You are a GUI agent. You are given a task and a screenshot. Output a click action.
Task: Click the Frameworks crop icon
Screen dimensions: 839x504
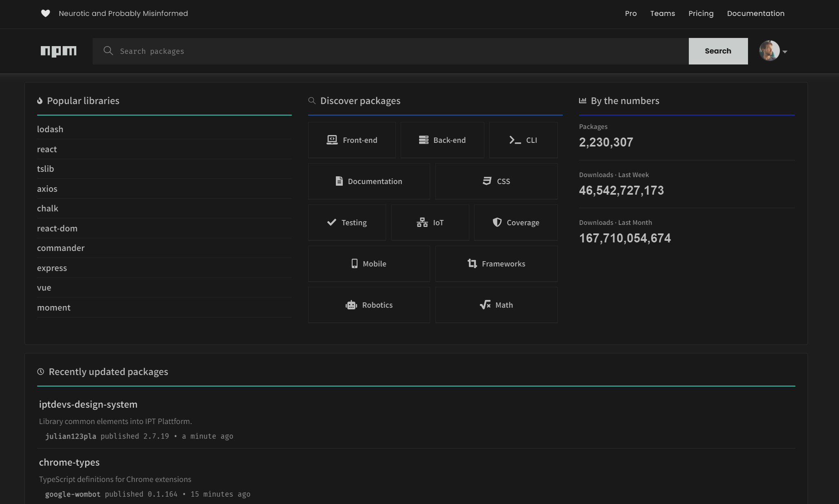point(472,263)
